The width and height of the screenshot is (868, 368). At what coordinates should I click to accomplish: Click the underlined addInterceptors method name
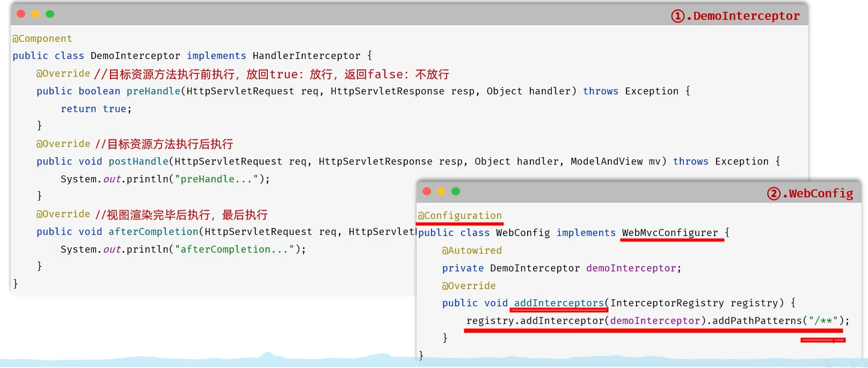tap(559, 303)
